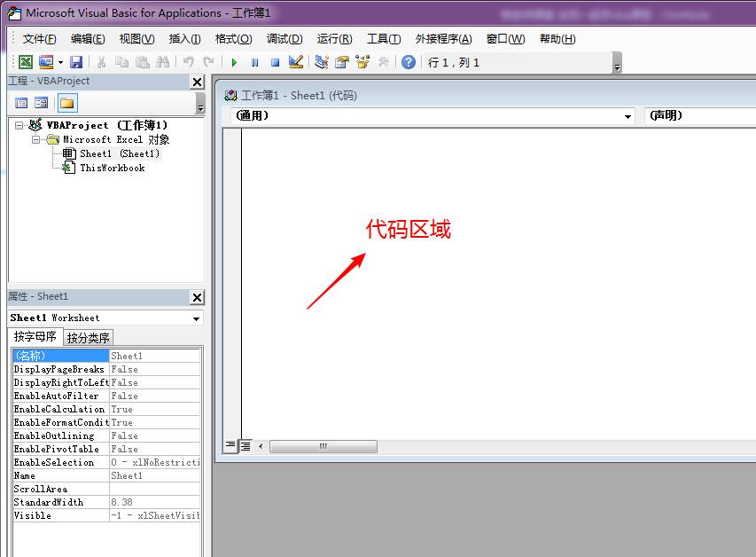
Task: Close the 属性 - Sheet1 panel
Action: [x=197, y=297]
